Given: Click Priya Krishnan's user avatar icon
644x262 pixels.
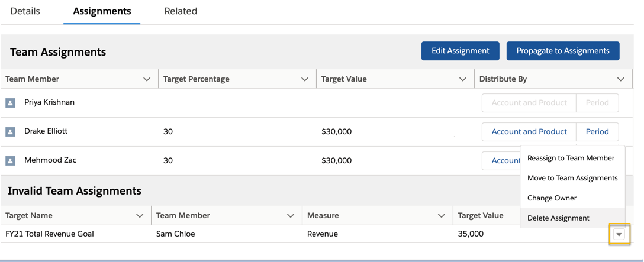Looking at the screenshot, I should click(10, 103).
